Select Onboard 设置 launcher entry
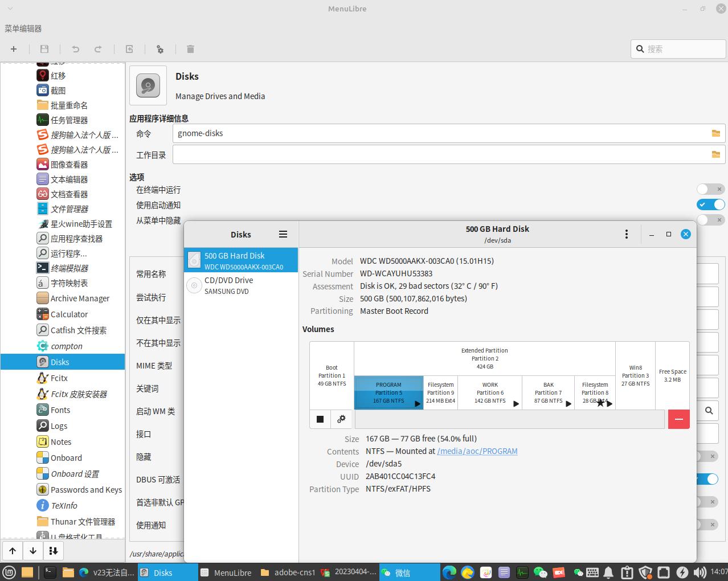The height and width of the screenshot is (581, 728). click(x=63, y=473)
